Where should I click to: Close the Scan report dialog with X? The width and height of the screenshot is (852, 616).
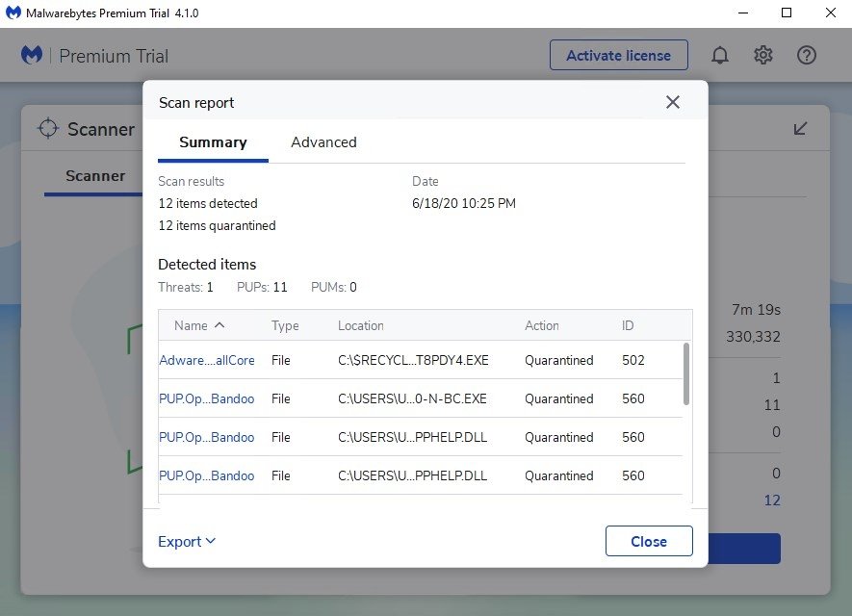(x=673, y=102)
